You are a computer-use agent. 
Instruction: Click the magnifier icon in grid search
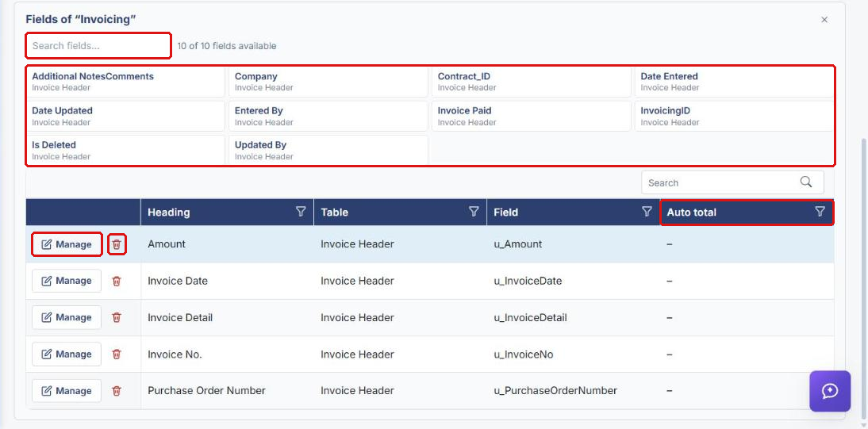807,182
